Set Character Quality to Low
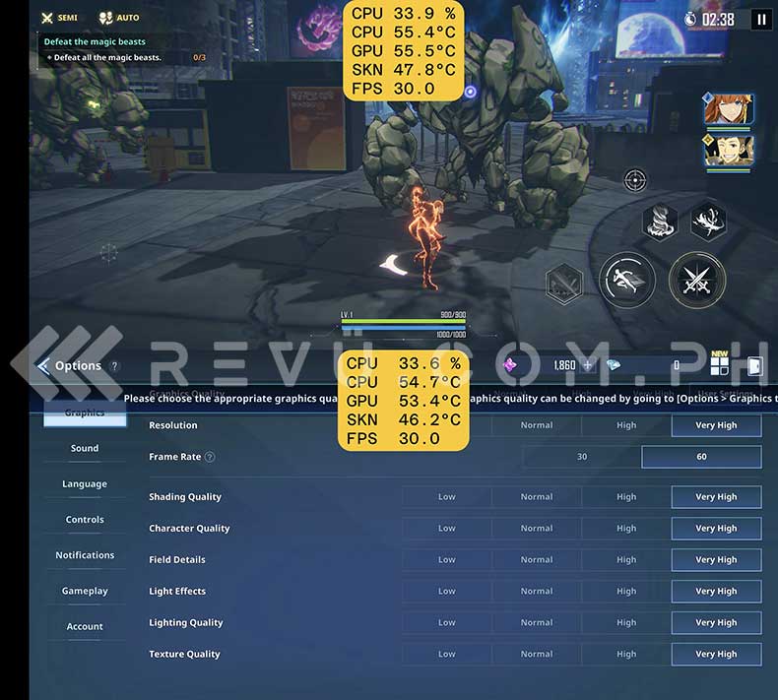The width and height of the screenshot is (778, 700). pyautogui.click(x=446, y=529)
